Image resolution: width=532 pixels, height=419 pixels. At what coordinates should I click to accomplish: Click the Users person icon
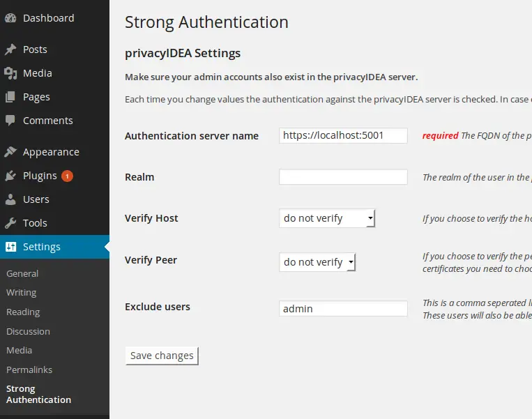coord(10,199)
